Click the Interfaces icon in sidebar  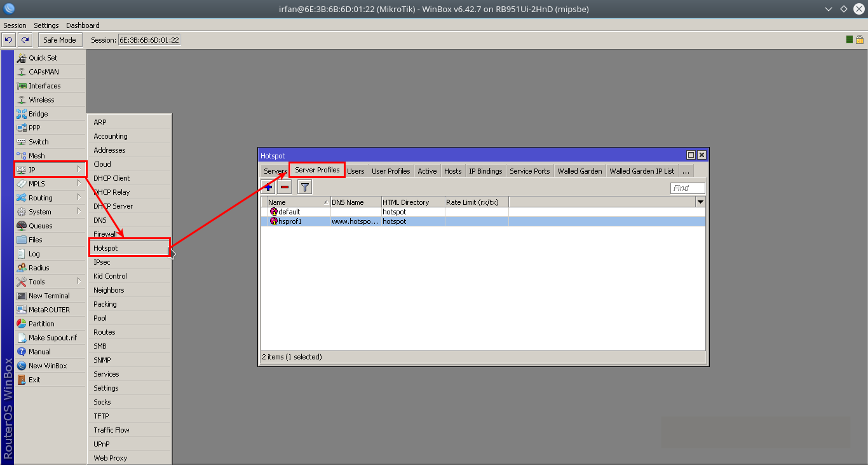pos(22,86)
